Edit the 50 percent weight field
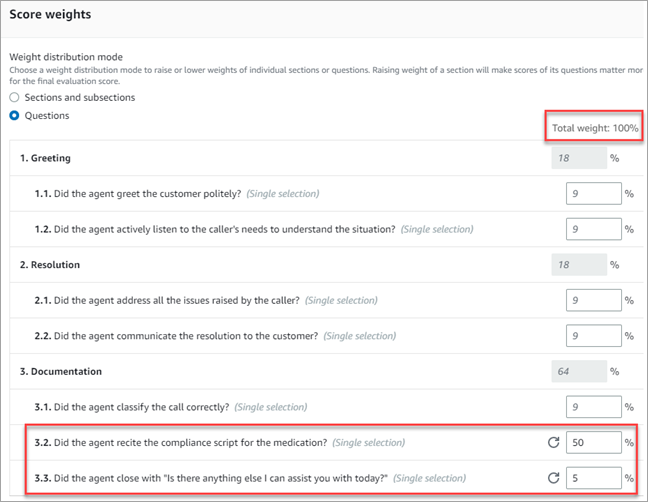The image size is (648, 502). (592, 443)
